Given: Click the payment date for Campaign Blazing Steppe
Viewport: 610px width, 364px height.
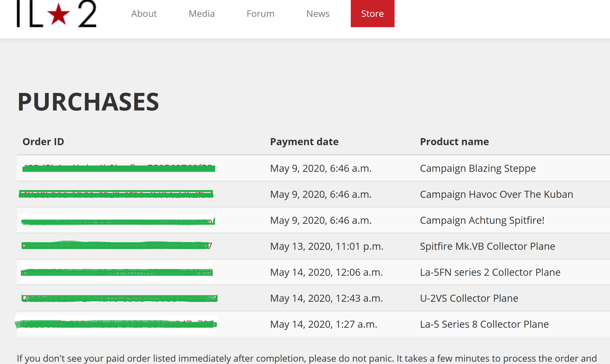Looking at the screenshot, I should (321, 168).
